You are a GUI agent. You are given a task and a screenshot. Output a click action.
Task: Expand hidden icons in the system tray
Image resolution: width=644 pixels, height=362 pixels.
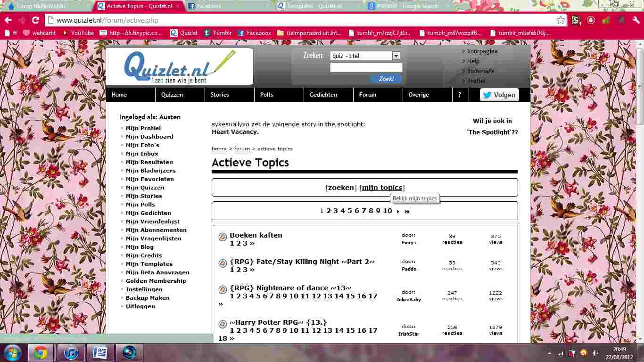549,352
